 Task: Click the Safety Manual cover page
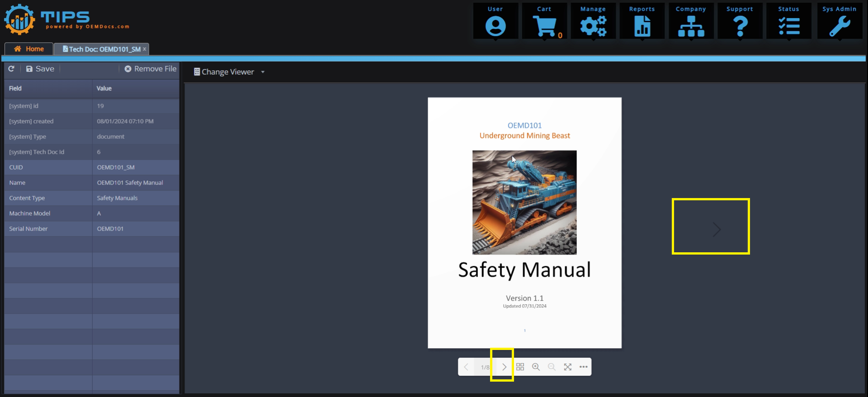coord(524,223)
